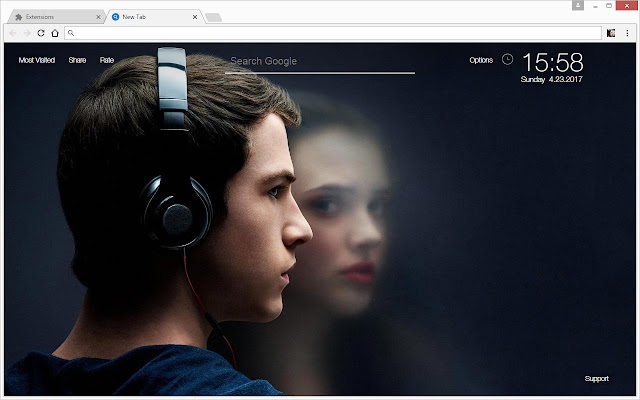Open the home page icon
Image resolution: width=640 pixels, height=400 pixels.
coord(55,33)
